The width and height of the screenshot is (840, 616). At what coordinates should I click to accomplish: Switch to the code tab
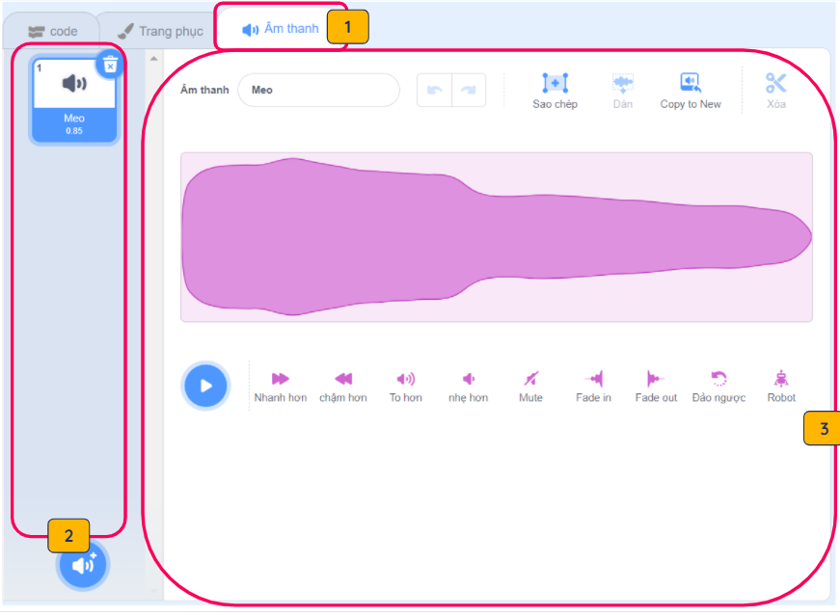[52, 31]
